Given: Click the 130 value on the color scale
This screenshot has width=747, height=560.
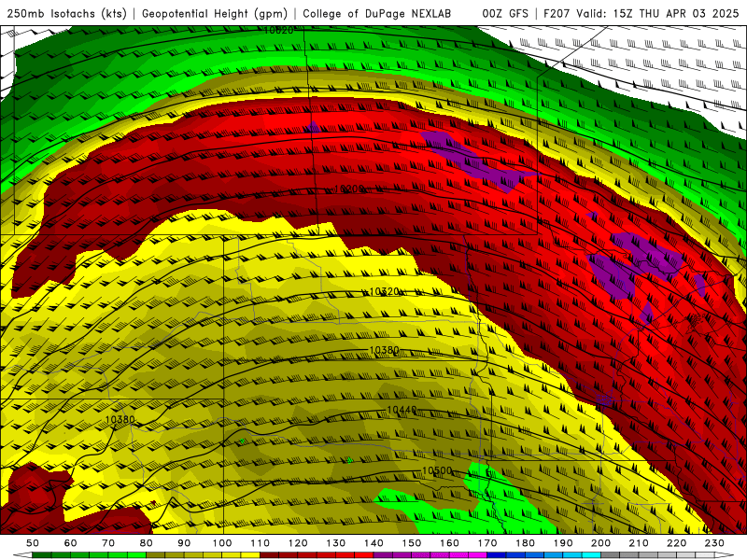Looking at the screenshot, I should click(336, 543).
